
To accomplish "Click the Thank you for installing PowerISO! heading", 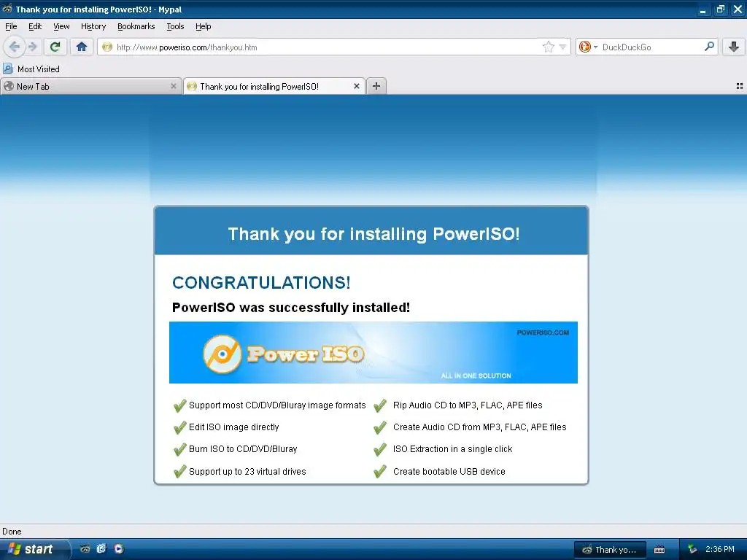I will click(x=373, y=234).
